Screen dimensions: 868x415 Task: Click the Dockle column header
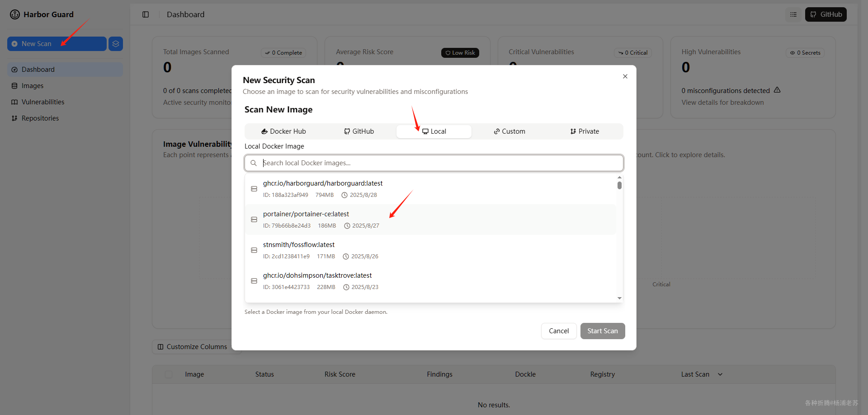coord(525,374)
